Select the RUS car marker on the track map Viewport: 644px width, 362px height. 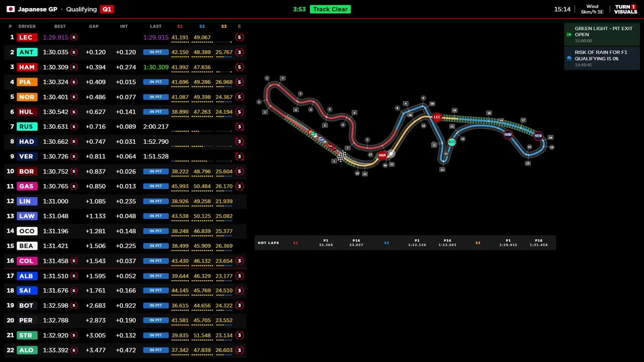[451, 142]
